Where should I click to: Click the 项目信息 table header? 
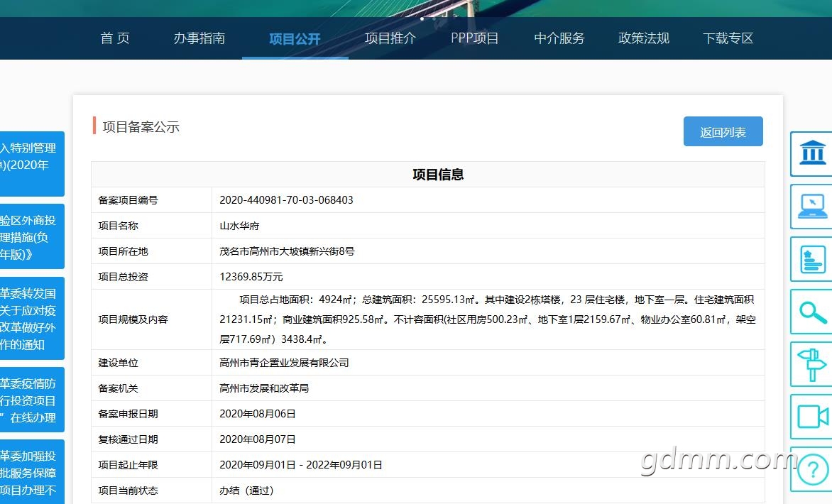point(438,175)
